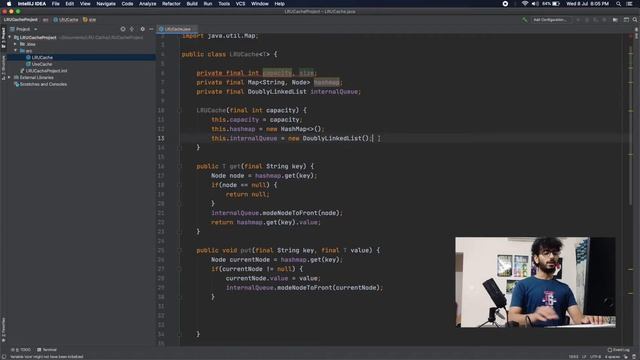
Task: Open Spotlight search in menu bar
Action: pyautogui.click(x=619, y=4)
